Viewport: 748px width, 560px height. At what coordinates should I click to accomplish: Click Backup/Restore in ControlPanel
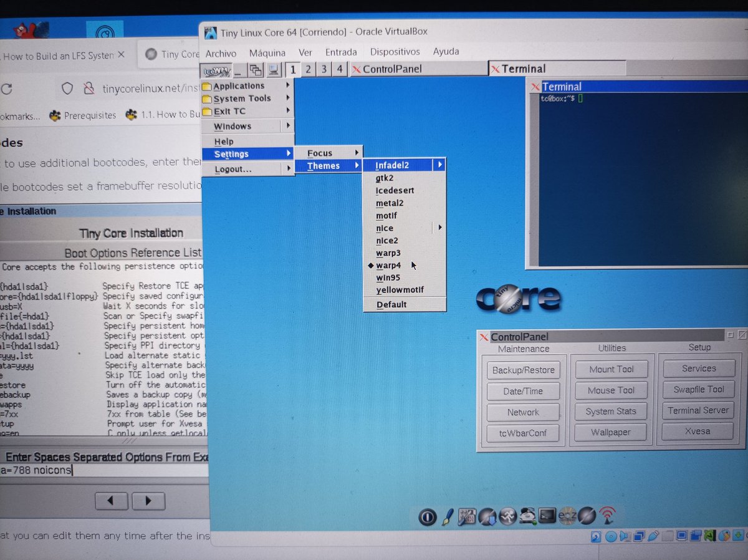[523, 370]
